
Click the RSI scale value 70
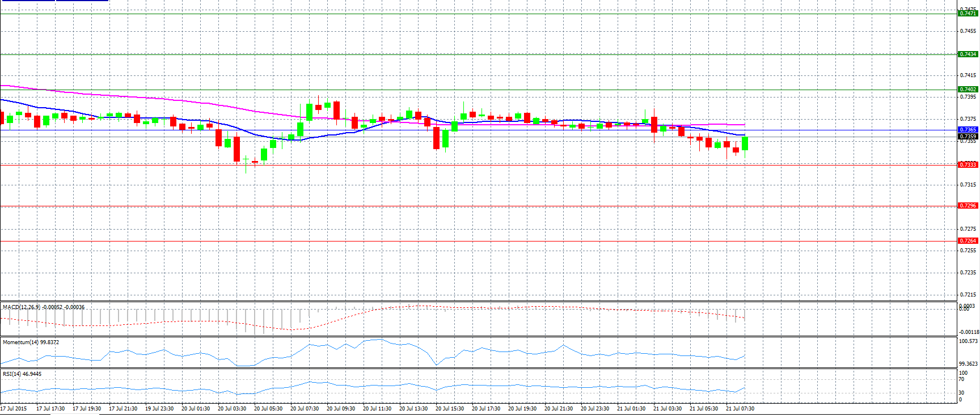(961, 379)
